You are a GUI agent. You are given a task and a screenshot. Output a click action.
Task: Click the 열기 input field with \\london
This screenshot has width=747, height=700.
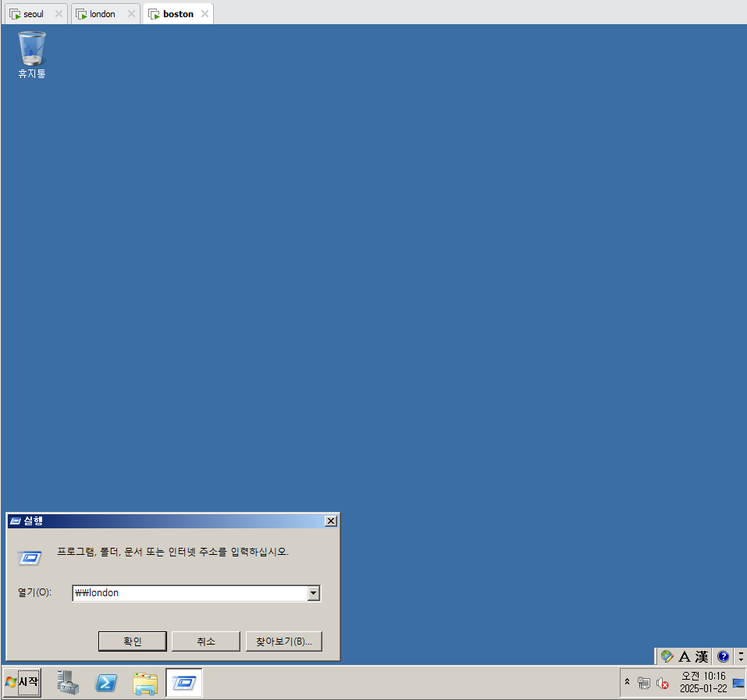click(190, 593)
